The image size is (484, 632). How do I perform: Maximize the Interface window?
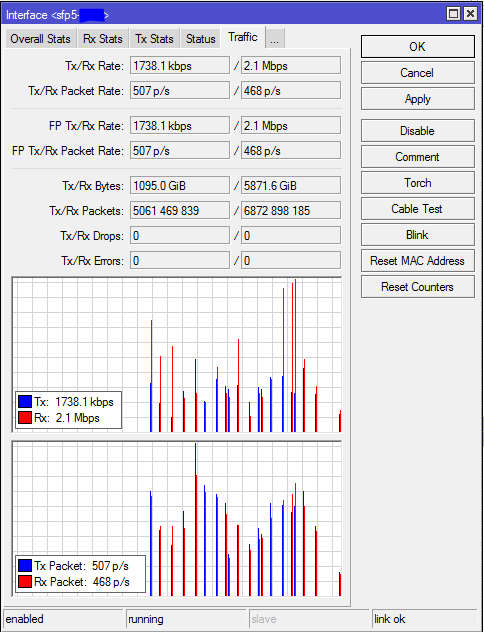pyautogui.click(x=453, y=15)
